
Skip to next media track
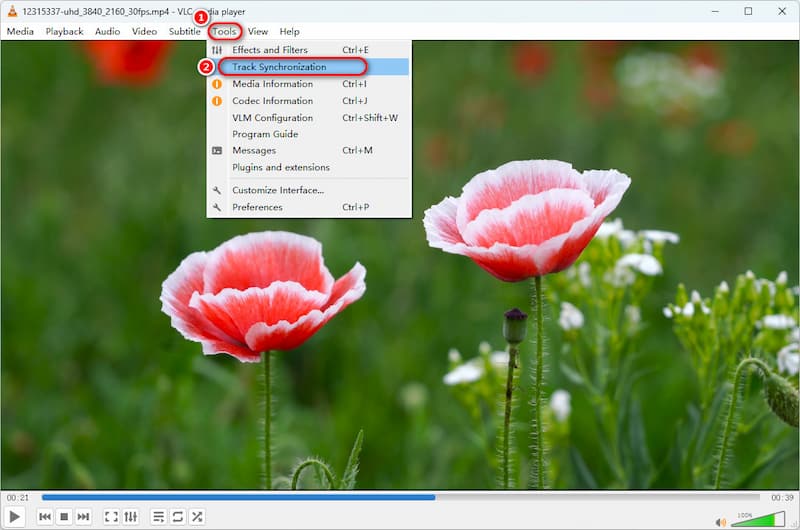(83, 517)
